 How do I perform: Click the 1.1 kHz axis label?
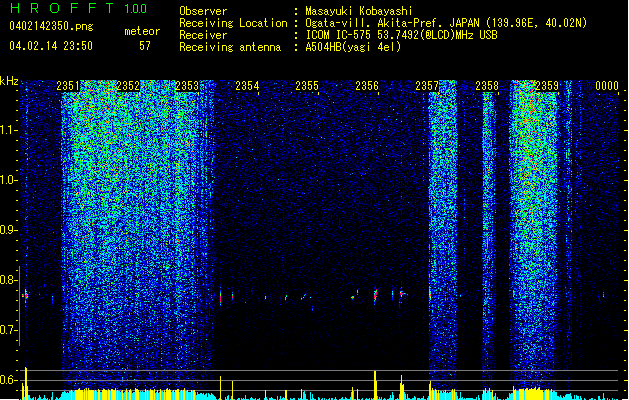click(9, 130)
